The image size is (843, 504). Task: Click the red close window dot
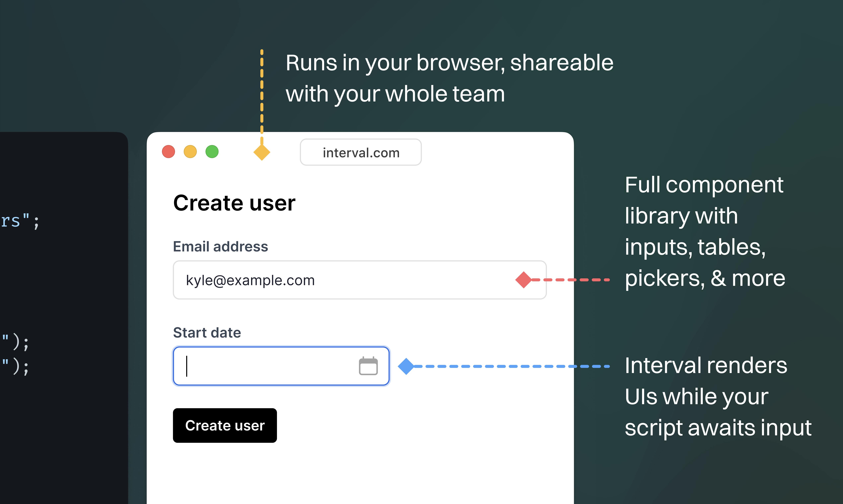click(x=169, y=152)
